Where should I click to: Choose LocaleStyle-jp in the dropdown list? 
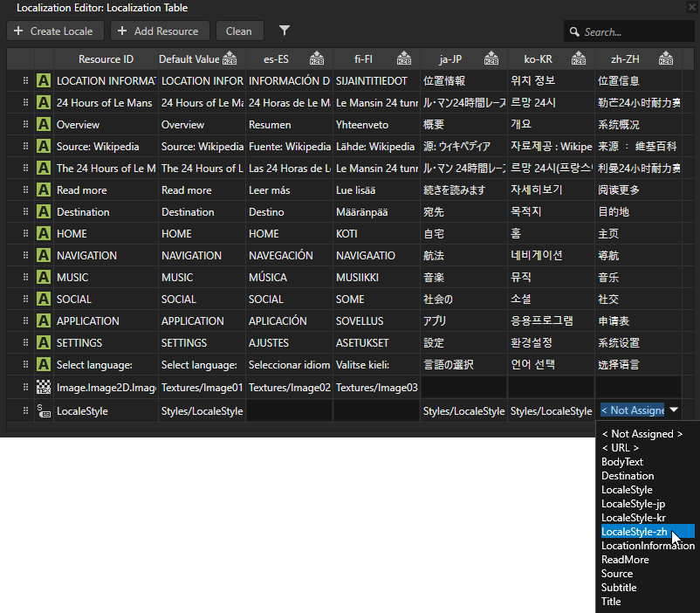(x=634, y=504)
